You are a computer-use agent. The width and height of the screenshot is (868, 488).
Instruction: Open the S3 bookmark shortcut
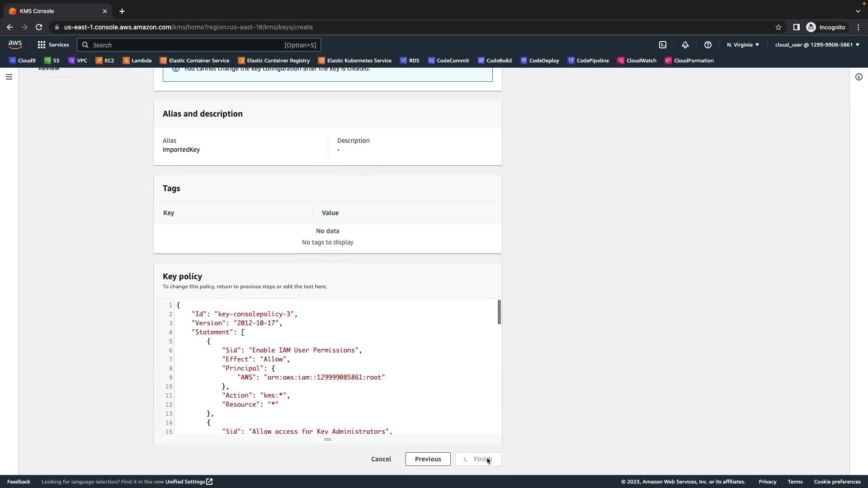tap(52, 61)
